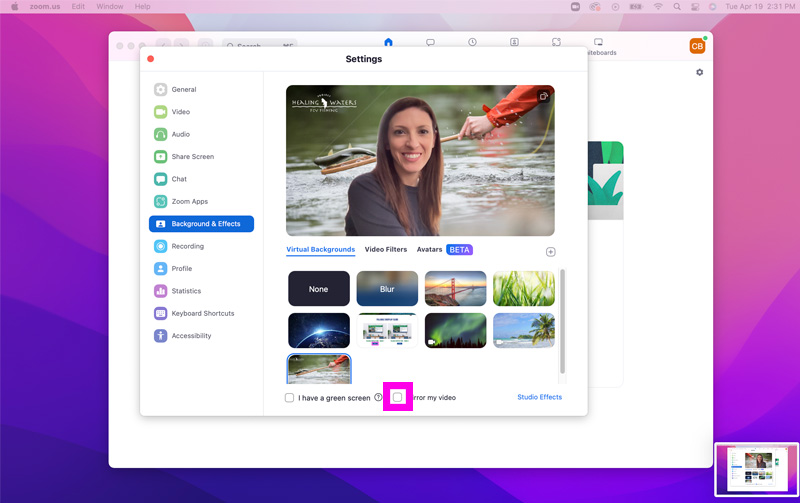Close the Settings window
800x503 pixels.
pyautogui.click(x=151, y=59)
